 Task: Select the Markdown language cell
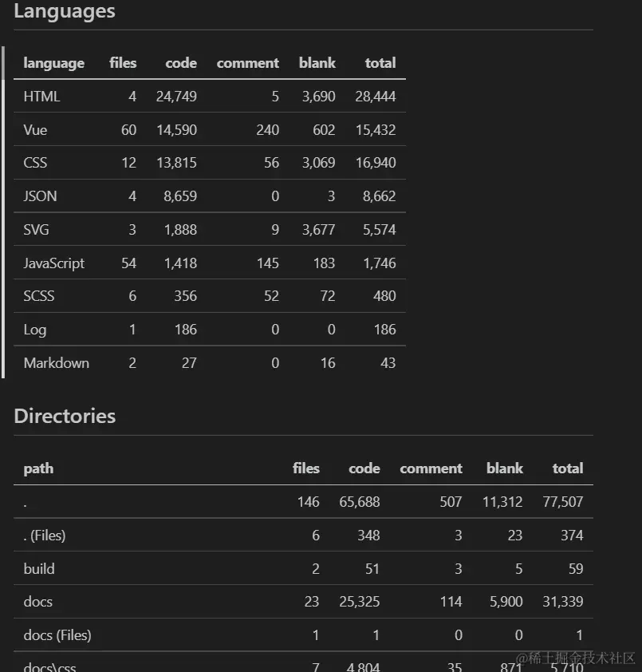click(x=56, y=363)
